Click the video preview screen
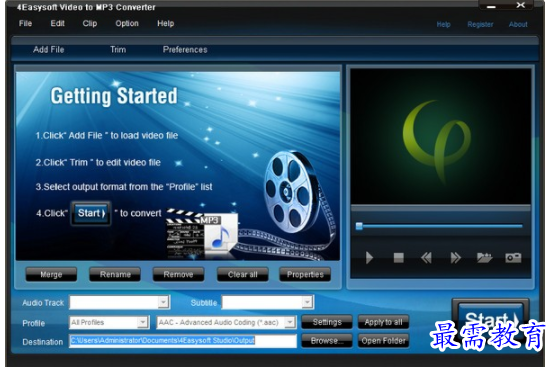554x367 pixels. (x=441, y=136)
